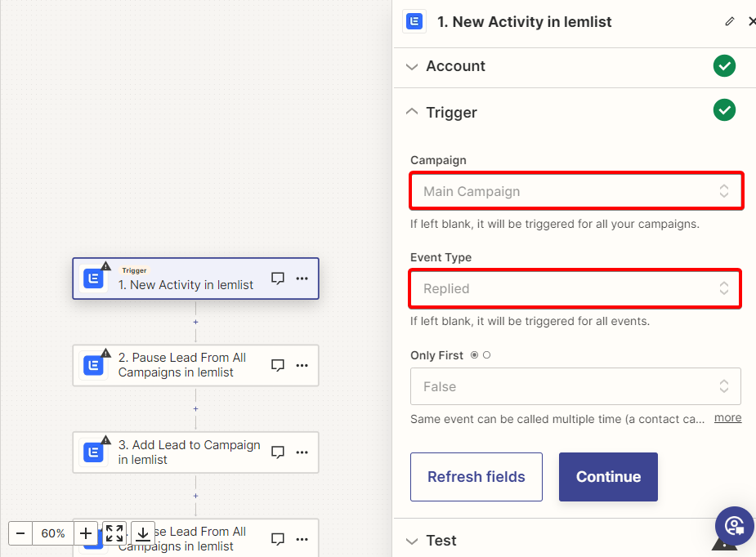Image resolution: width=756 pixels, height=557 pixels.
Task: Click warning triangle on step 1 card
Action: pyautogui.click(x=106, y=266)
